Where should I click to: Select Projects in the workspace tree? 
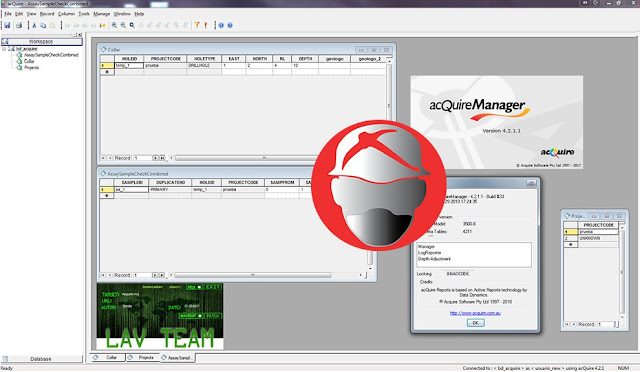click(31, 67)
